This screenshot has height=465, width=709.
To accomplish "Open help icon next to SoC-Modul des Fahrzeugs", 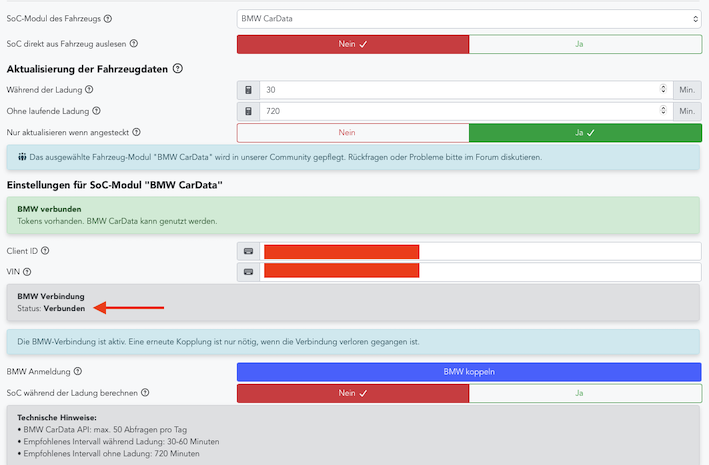I will click(x=108, y=19).
